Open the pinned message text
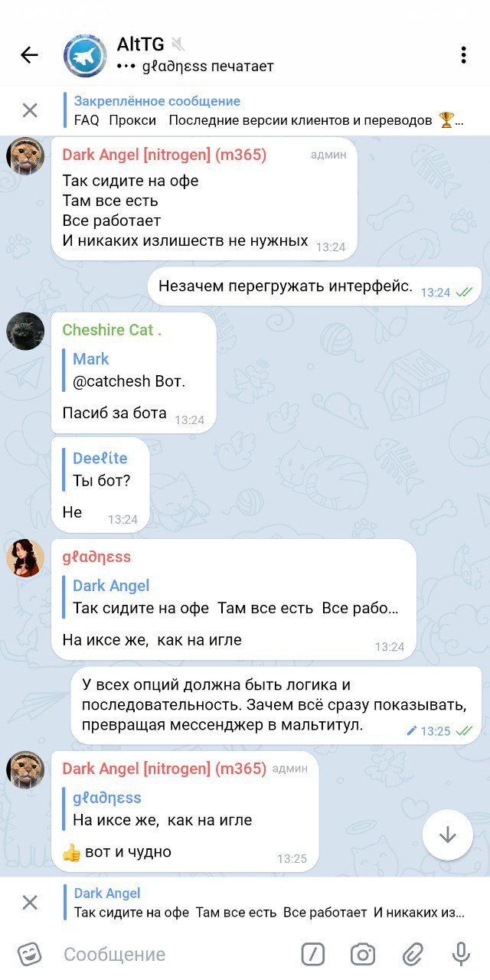 (264, 110)
